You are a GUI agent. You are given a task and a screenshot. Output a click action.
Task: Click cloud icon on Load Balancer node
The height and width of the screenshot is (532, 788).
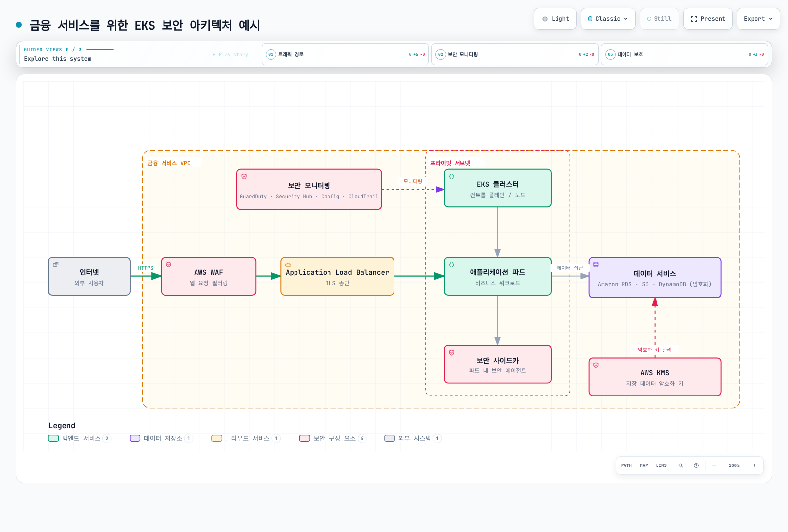tap(288, 265)
